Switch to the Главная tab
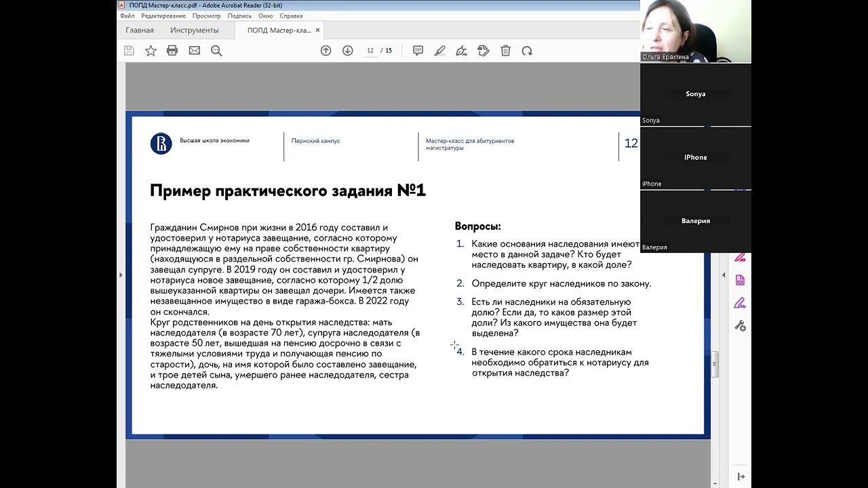This screenshot has width=868, height=488. (140, 30)
